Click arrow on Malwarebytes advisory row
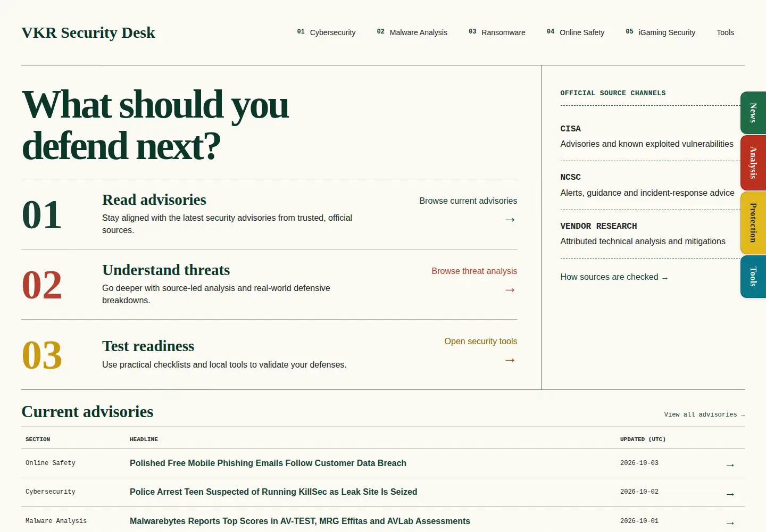Screen dimensions: 766x532 point(730,523)
